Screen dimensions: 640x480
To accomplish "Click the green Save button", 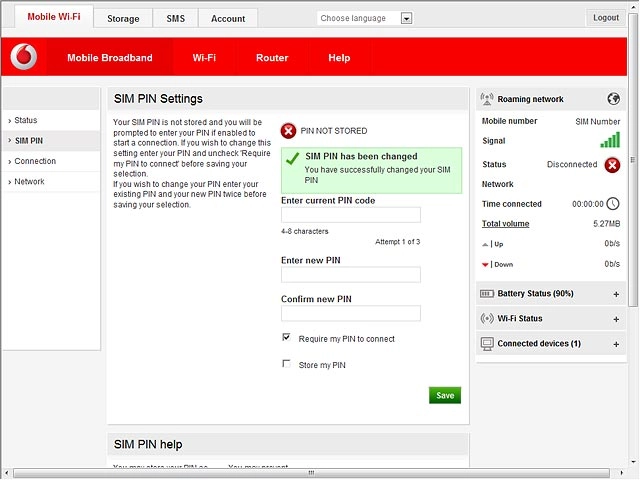I will coord(444,395).
